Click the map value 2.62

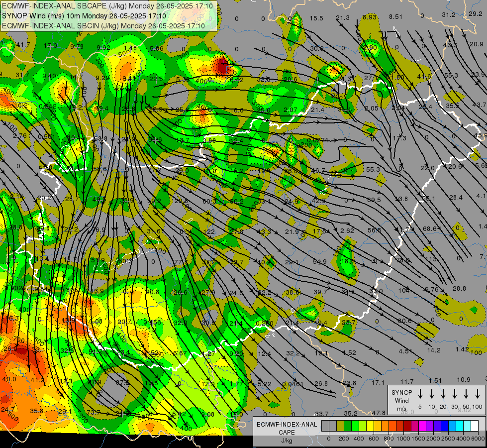(347, 230)
